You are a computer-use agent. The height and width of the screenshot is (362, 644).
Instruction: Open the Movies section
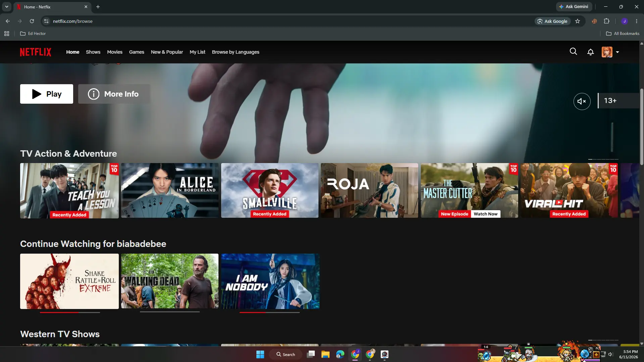click(x=114, y=52)
